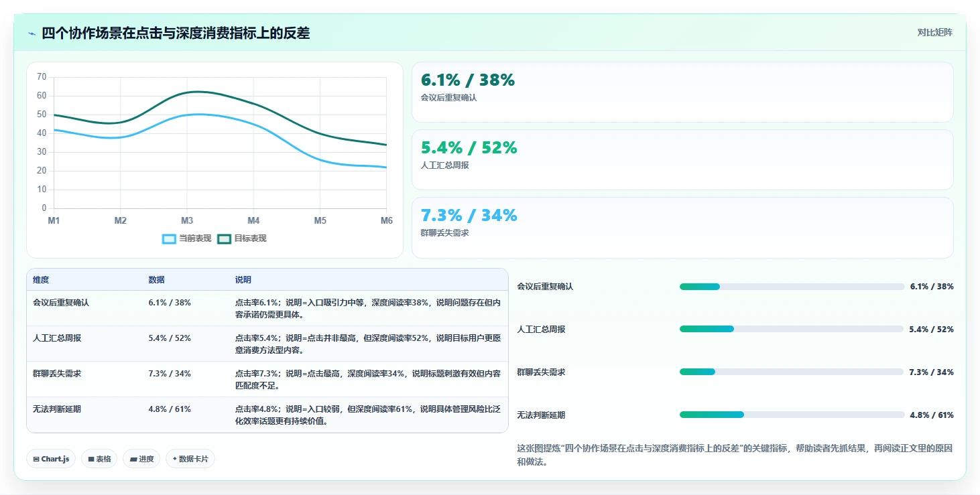
Task: Click the M3 axis label
Action: (x=187, y=220)
